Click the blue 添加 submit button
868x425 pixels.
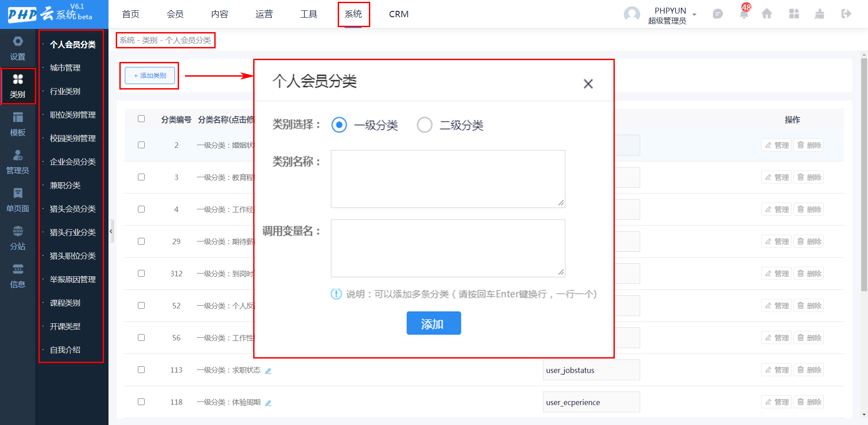pyautogui.click(x=434, y=323)
